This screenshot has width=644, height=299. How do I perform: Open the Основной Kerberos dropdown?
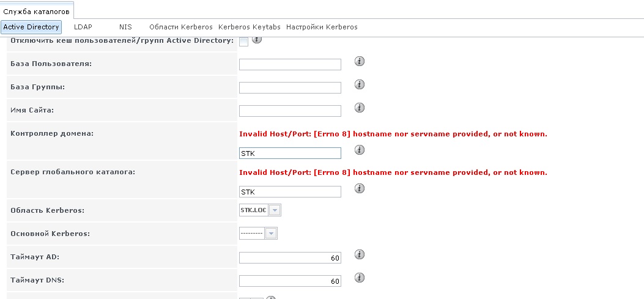(x=258, y=234)
